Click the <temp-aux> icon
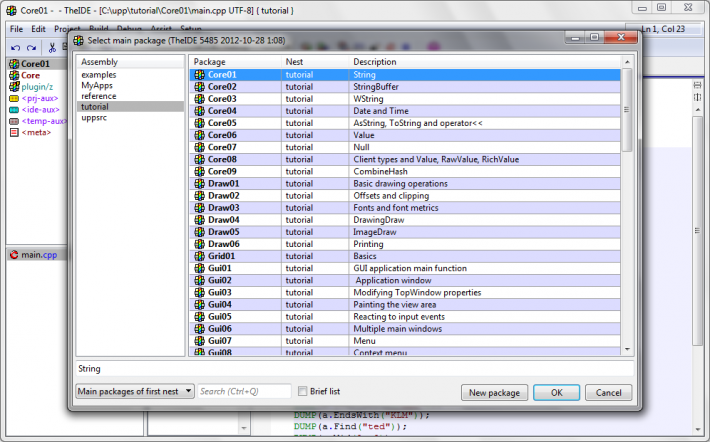Viewport: 710px width, 442px height. pos(14,121)
